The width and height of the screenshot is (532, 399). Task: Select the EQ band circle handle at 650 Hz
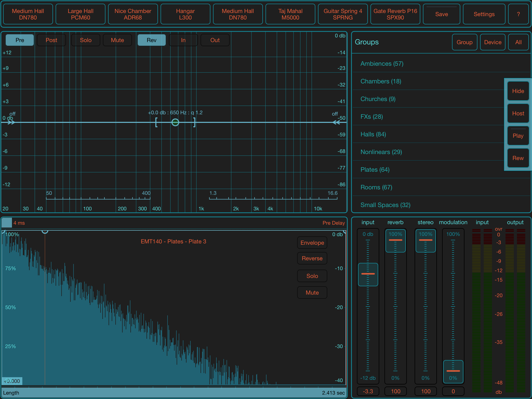[x=175, y=122]
